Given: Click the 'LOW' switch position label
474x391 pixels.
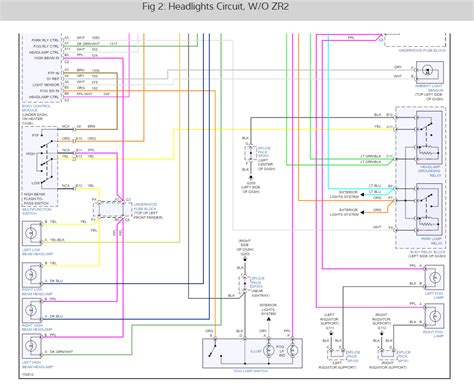Looking at the screenshot, I should coord(36,183).
